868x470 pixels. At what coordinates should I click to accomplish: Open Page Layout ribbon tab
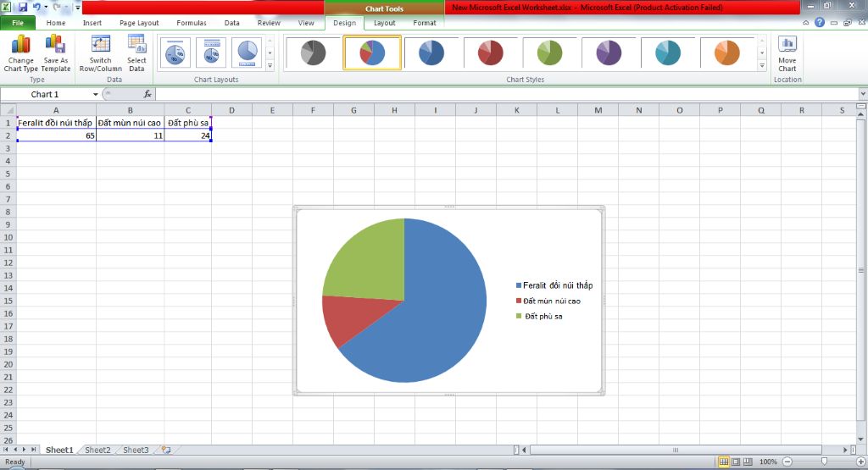coord(139,23)
